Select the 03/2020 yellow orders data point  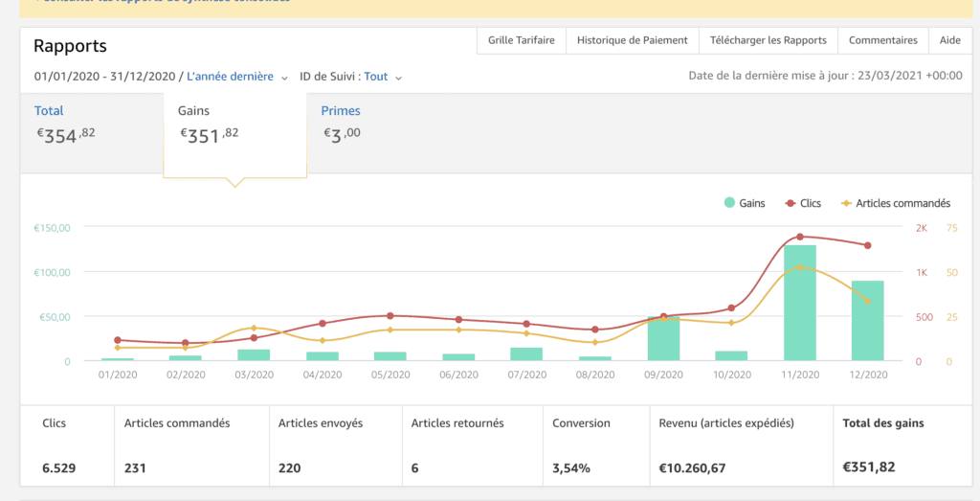point(254,328)
